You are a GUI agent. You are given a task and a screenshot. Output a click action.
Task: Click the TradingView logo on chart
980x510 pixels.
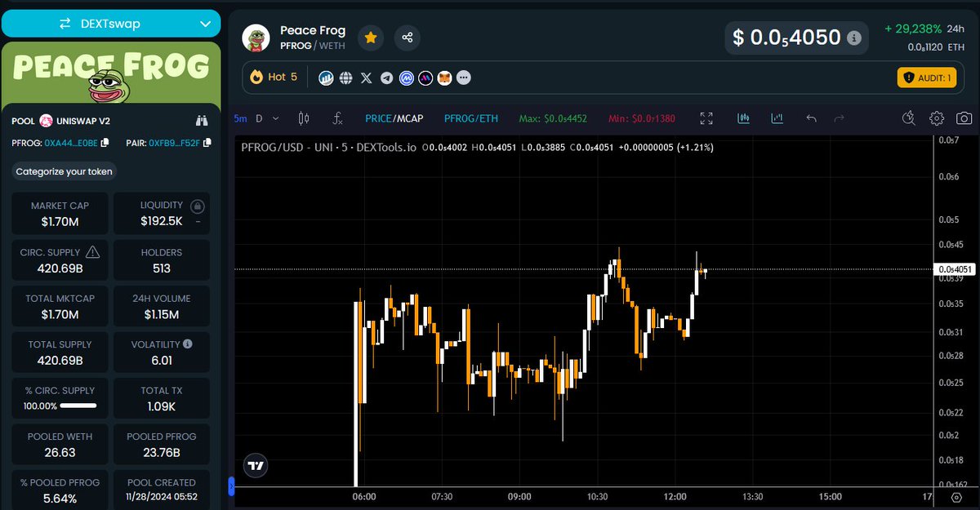(256, 466)
